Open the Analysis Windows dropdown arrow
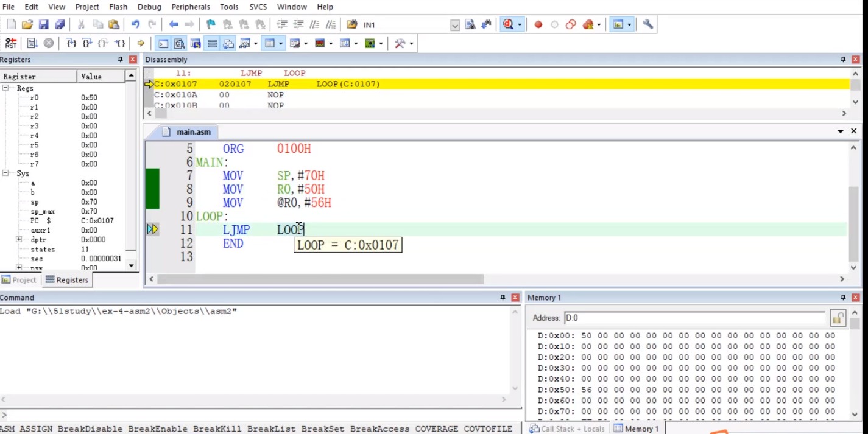The height and width of the screenshot is (434, 868). (x=331, y=43)
